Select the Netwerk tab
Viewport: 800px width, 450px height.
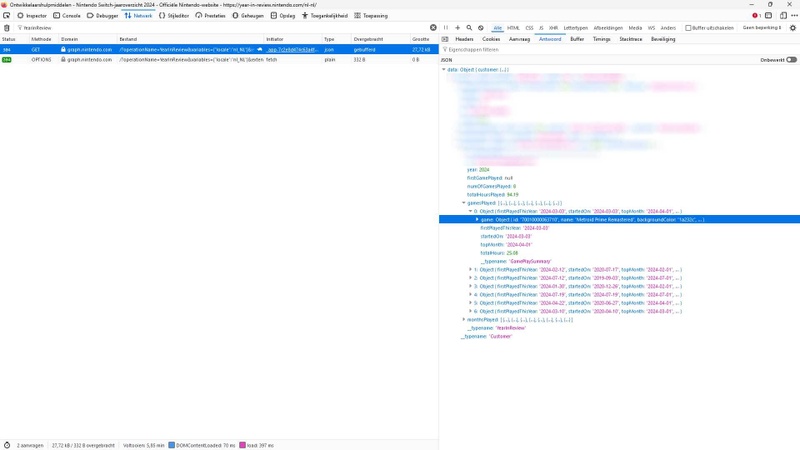point(138,16)
